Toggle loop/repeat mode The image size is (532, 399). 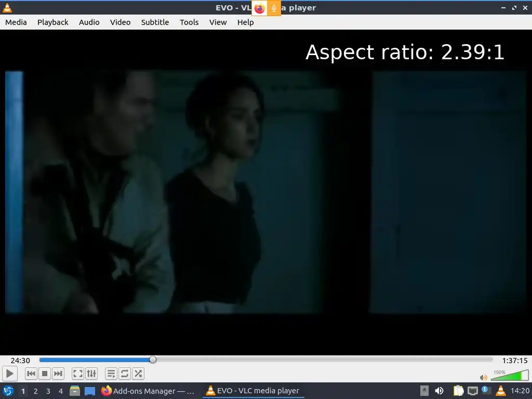click(x=125, y=374)
